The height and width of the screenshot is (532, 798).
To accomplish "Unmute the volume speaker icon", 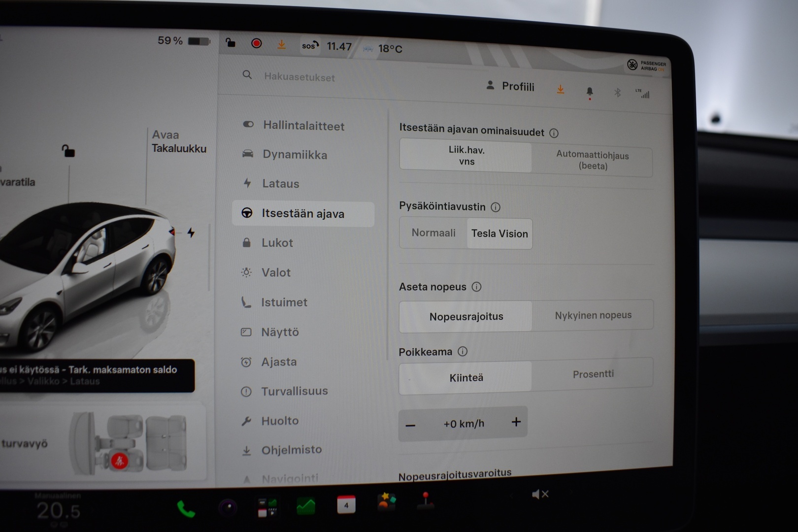I will tap(540, 494).
